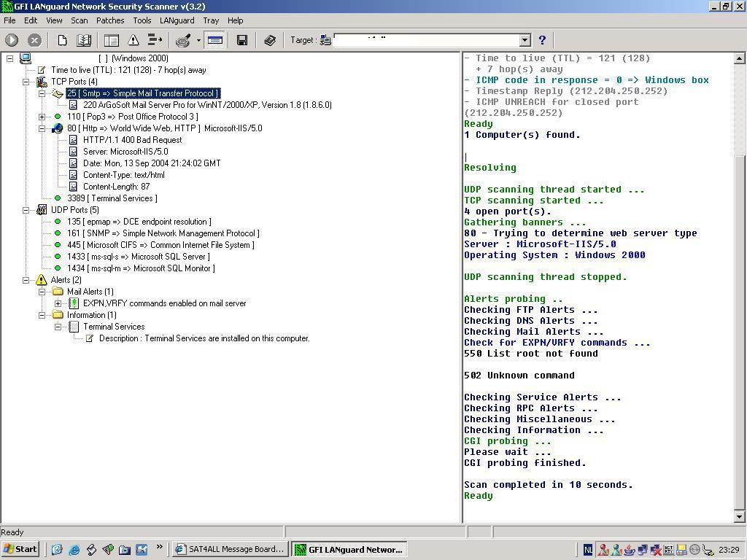
Task: Open the dropdown arrow next to the magnifier icon
Action: click(198, 41)
